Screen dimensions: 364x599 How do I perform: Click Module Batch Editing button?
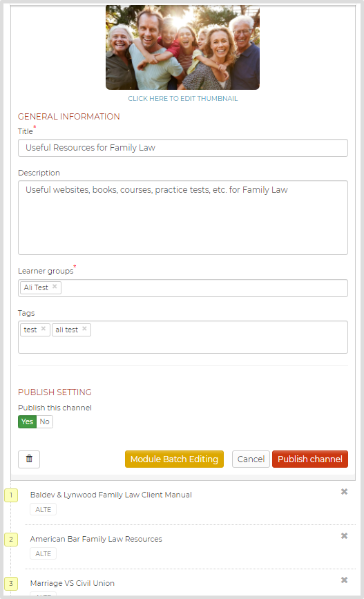174,459
